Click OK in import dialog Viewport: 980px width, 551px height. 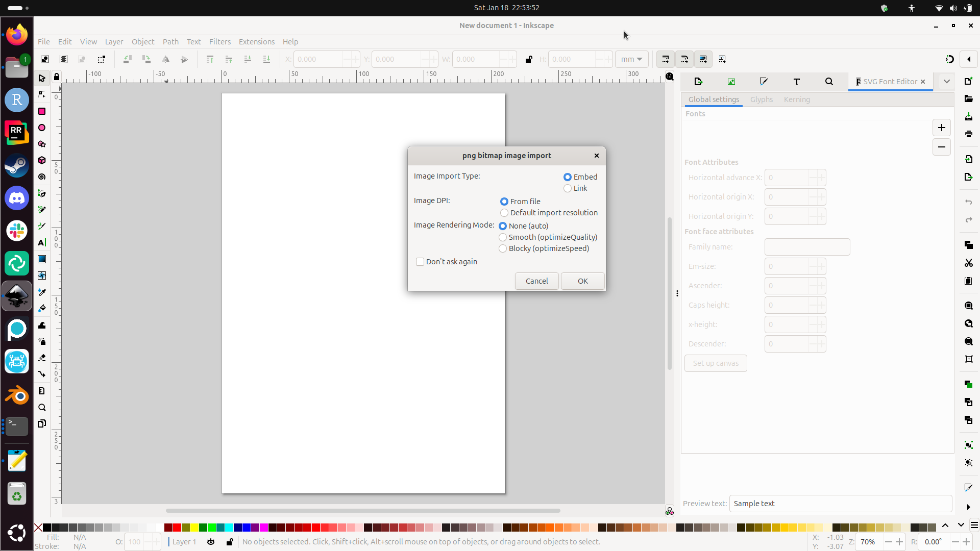coord(583,281)
